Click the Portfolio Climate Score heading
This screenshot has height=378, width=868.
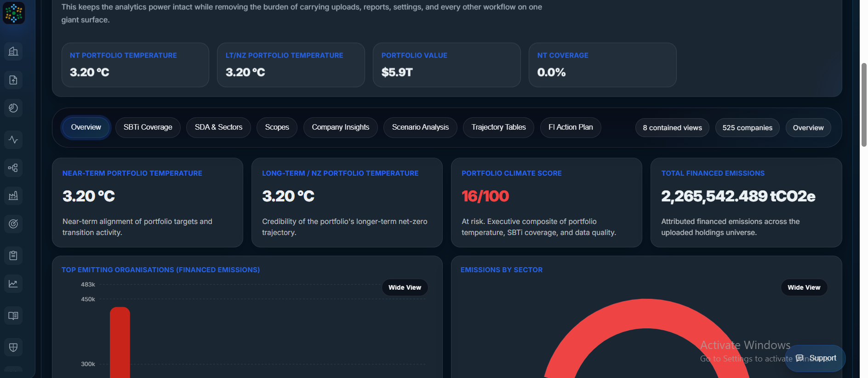tap(511, 173)
